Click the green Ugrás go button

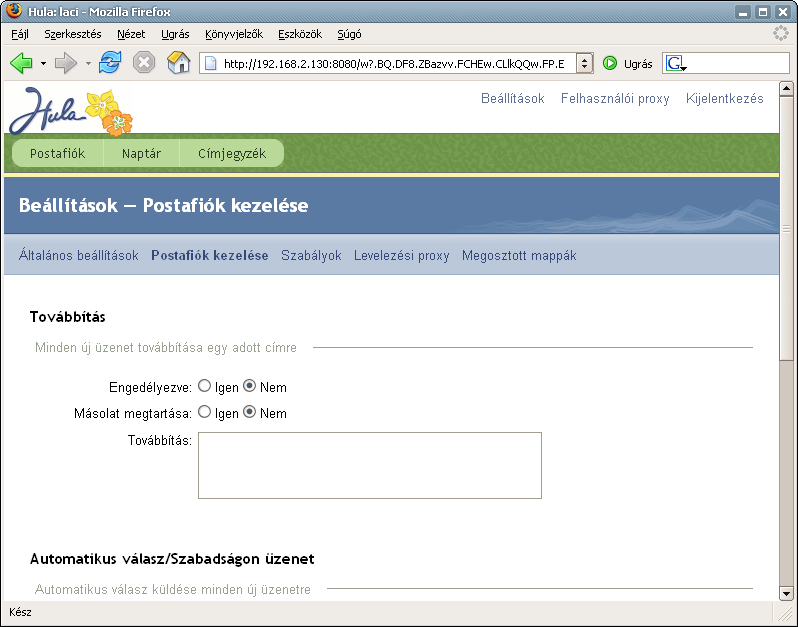pyautogui.click(x=628, y=64)
